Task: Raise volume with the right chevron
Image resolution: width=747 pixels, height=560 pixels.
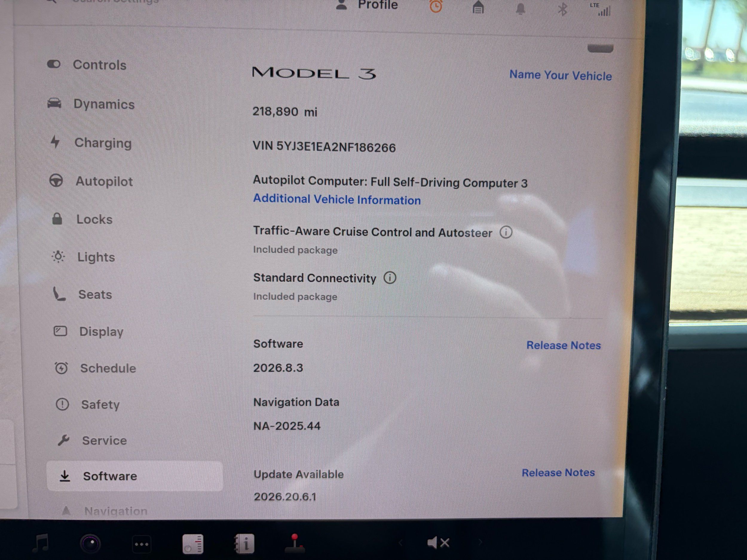Action: pyautogui.click(x=480, y=542)
